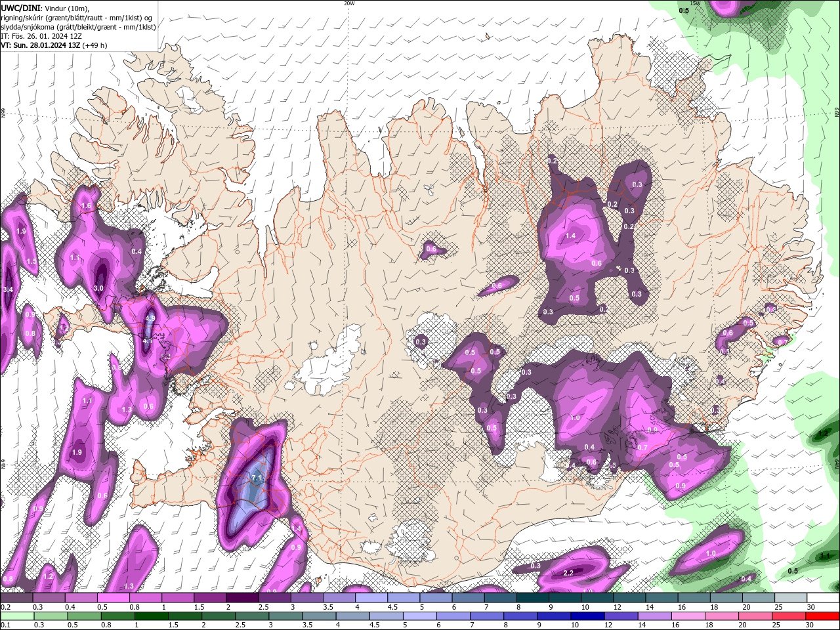Click the upper legend swatch labeled 0.2

click(16, 598)
